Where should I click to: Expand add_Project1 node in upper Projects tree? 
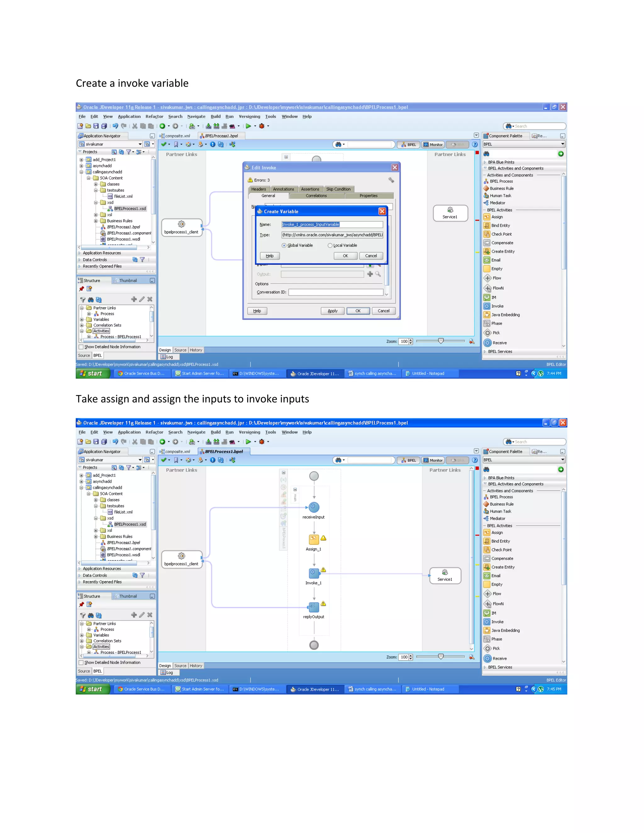pyautogui.click(x=81, y=160)
